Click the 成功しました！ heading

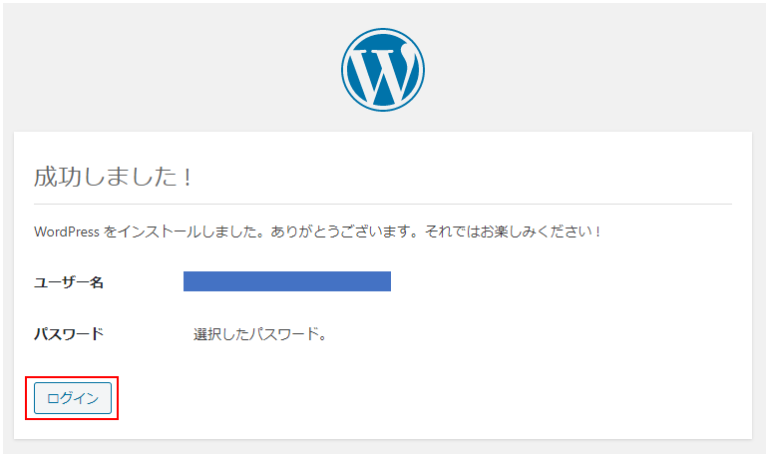(112, 178)
